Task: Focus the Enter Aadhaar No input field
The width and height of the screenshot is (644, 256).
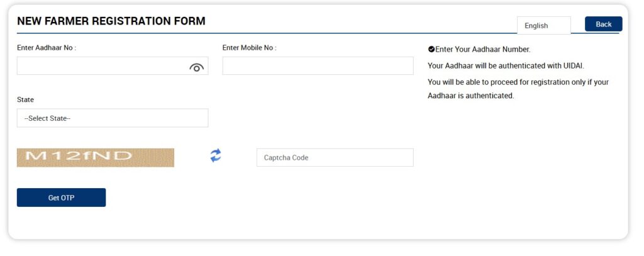Action: 101,66
